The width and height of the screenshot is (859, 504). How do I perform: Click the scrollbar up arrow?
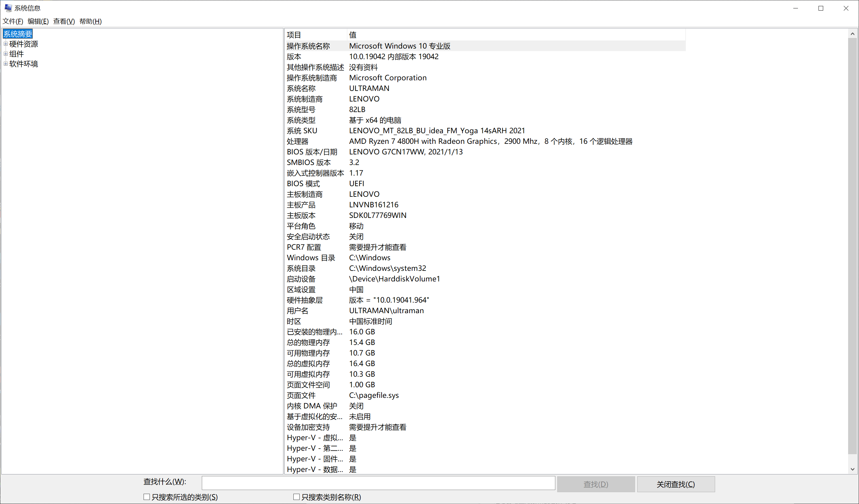coord(852,34)
